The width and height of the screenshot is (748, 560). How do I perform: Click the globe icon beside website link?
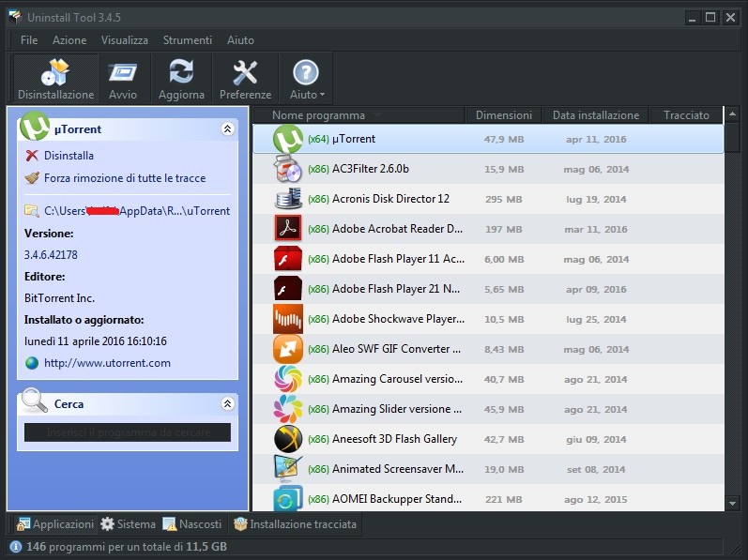point(32,363)
